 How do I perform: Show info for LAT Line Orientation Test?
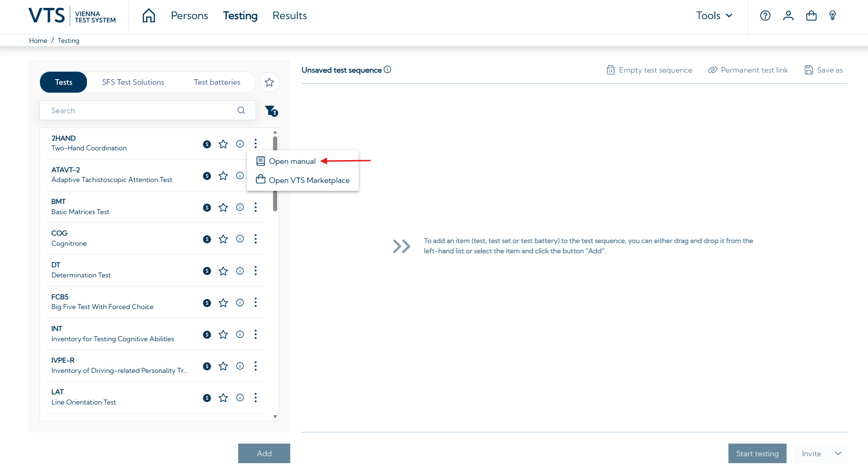[x=240, y=398]
